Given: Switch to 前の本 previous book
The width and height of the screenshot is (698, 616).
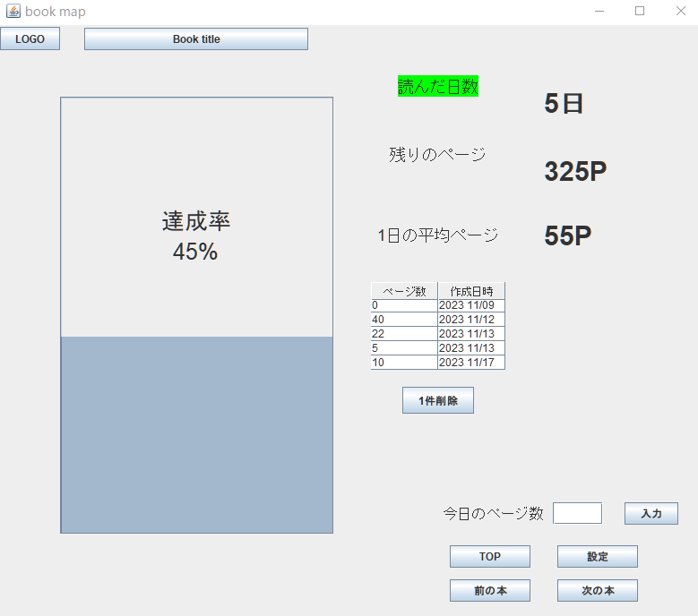Looking at the screenshot, I should pyautogui.click(x=489, y=590).
